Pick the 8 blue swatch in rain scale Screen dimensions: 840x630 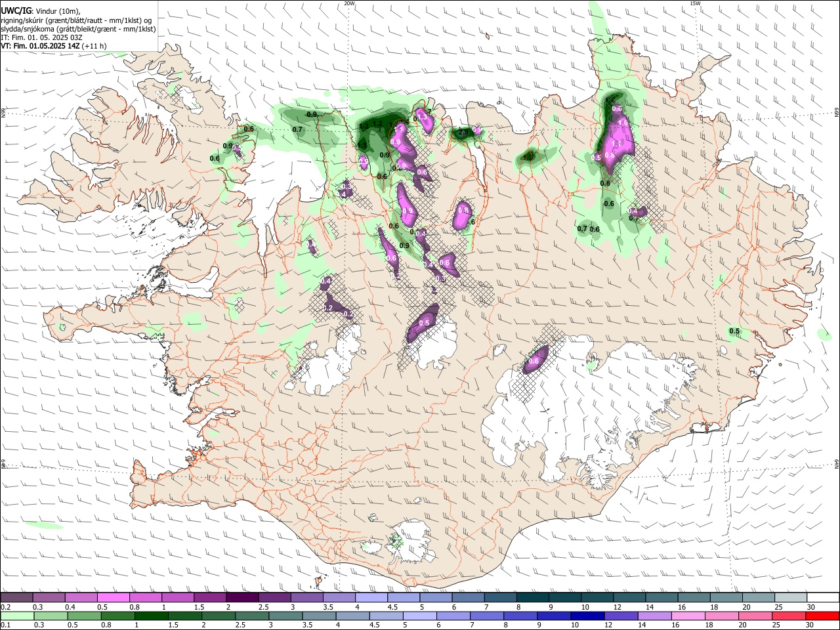click(x=520, y=616)
